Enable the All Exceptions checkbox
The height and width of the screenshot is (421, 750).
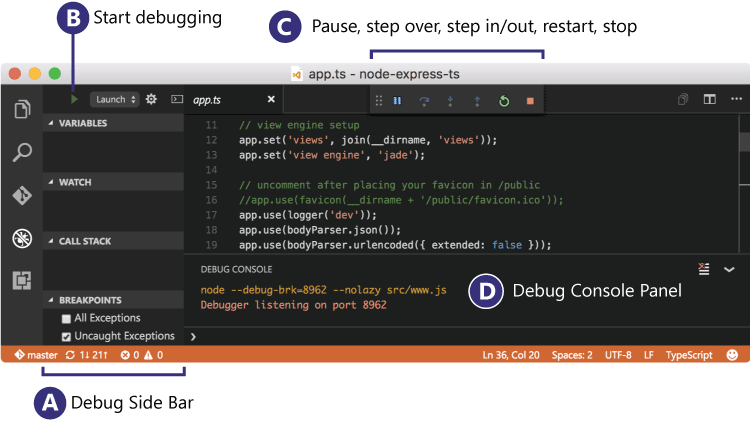point(66,319)
